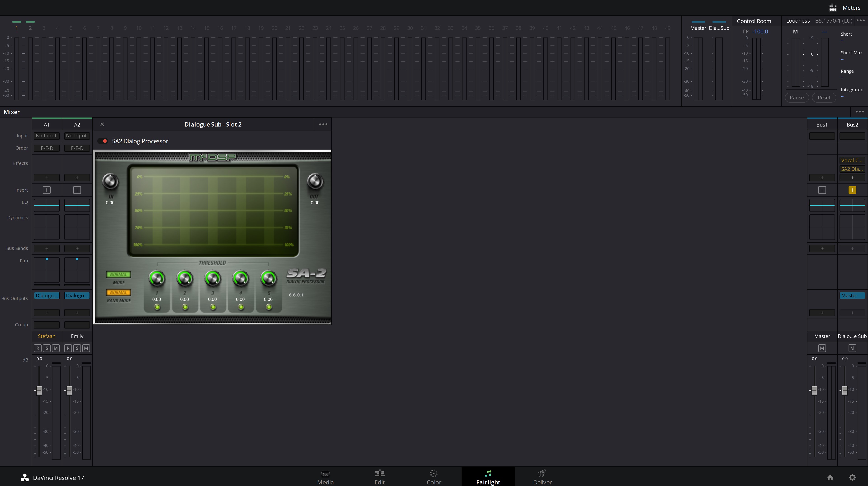This screenshot has height=486, width=868.
Task: Open EQ for track A1
Action: (x=47, y=205)
